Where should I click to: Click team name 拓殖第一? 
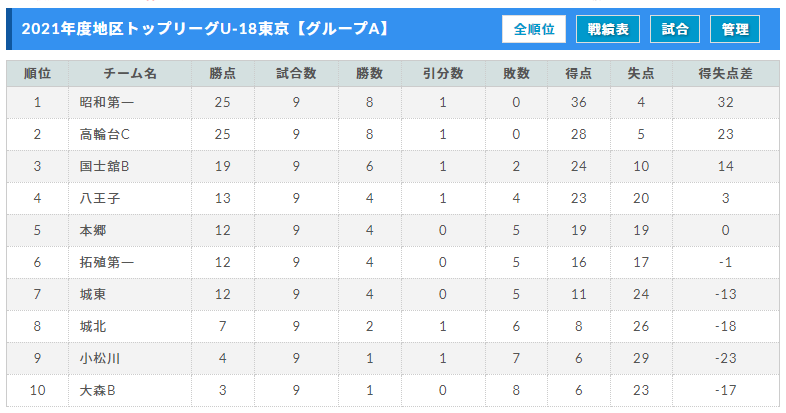click(x=107, y=262)
